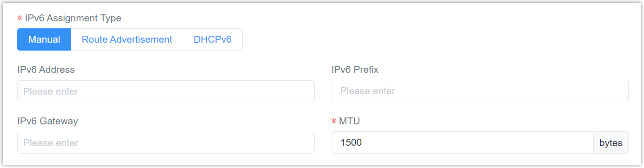This screenshot has height=168, width=644.
Task: Click the IPv6 Address field label
Action: (46, 70)
